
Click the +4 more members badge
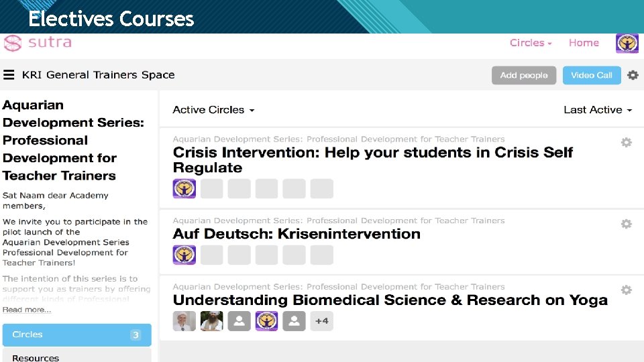click(322, 321)
